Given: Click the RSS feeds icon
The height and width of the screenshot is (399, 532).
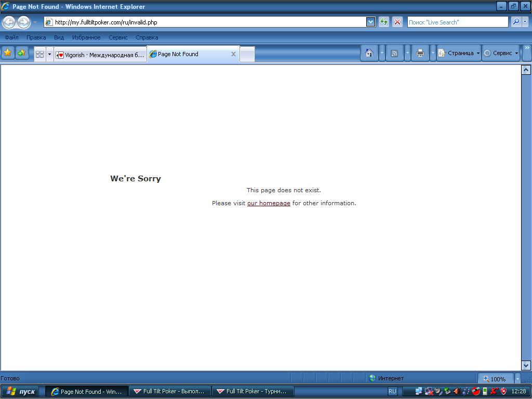Looking at the screenshot, I should pyautogui.click(x=394, y=53).
